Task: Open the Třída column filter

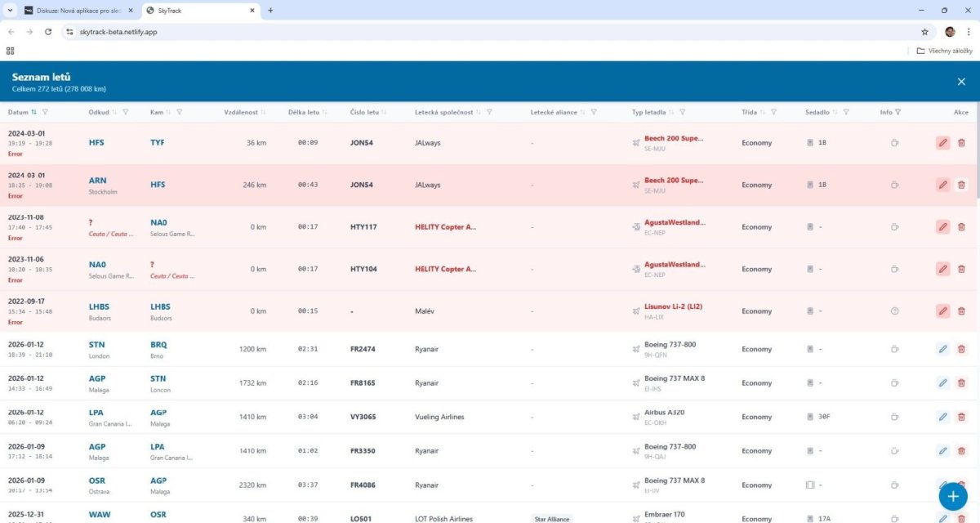Action: pos(773,113)
